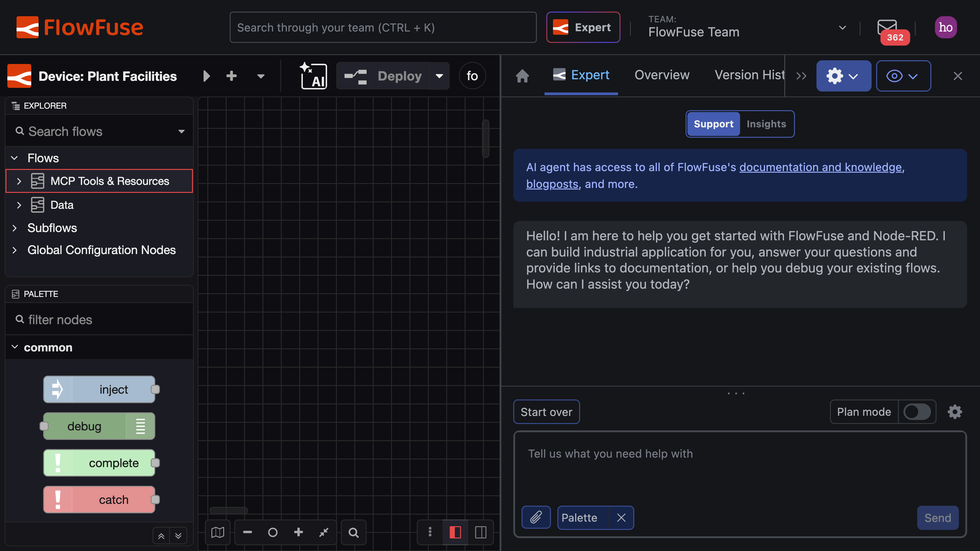This screenshot has width=980, height=551.
Task: Click the team search field
Action: coord(383,27)
